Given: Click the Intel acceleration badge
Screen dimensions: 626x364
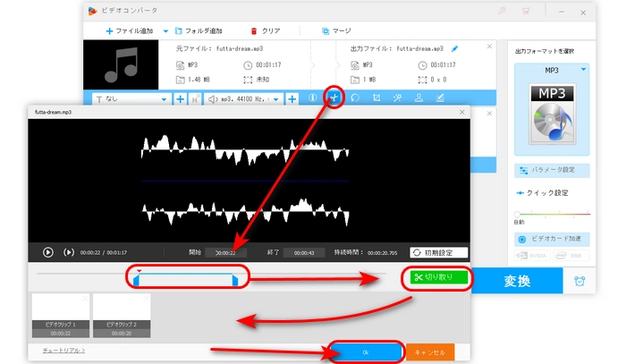Looking at the screenshot, I should point(571,255).
